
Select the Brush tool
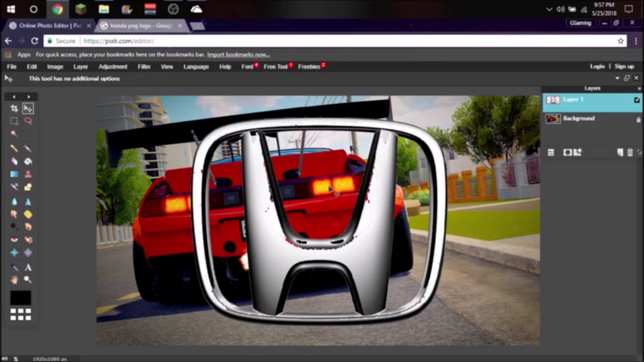(x=28, y=148)
